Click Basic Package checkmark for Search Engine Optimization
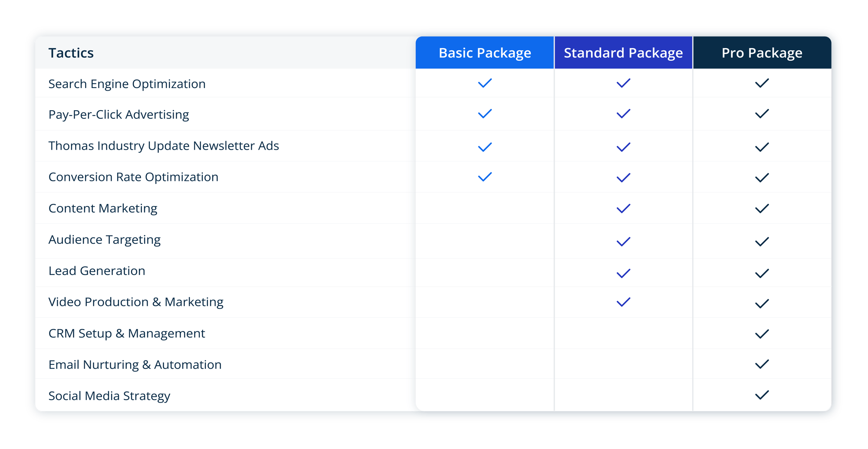This screenshot has width=868, height=449. [x=484, y=83]
